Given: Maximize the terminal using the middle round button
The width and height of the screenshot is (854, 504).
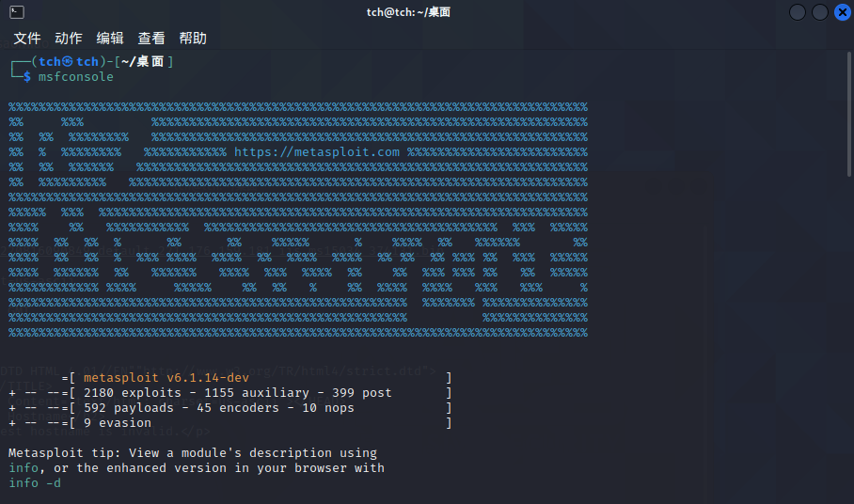Looking at the screenshot, I should pos(820,12).
